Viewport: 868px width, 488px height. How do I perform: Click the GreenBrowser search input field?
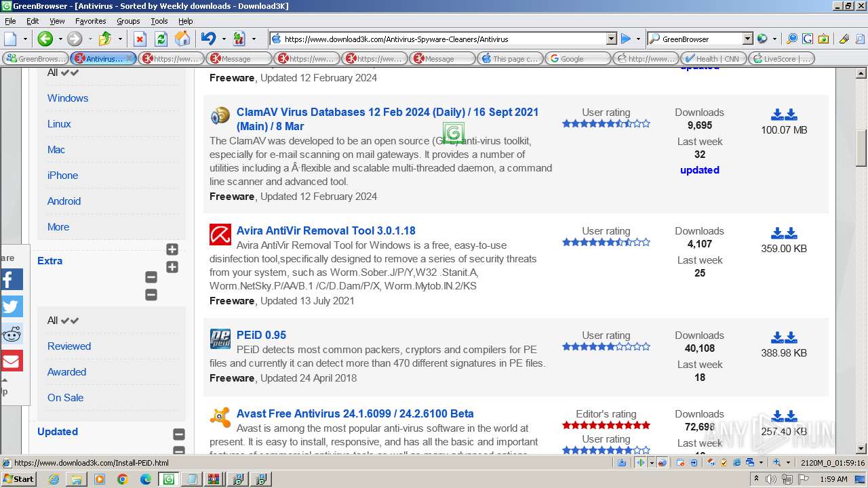701,39
